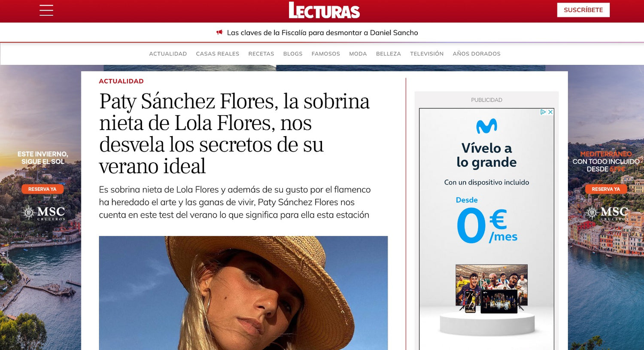Close the Movistar ad with X icon
The height and width of the screenshot is (350, 644).
coord(550,112)
